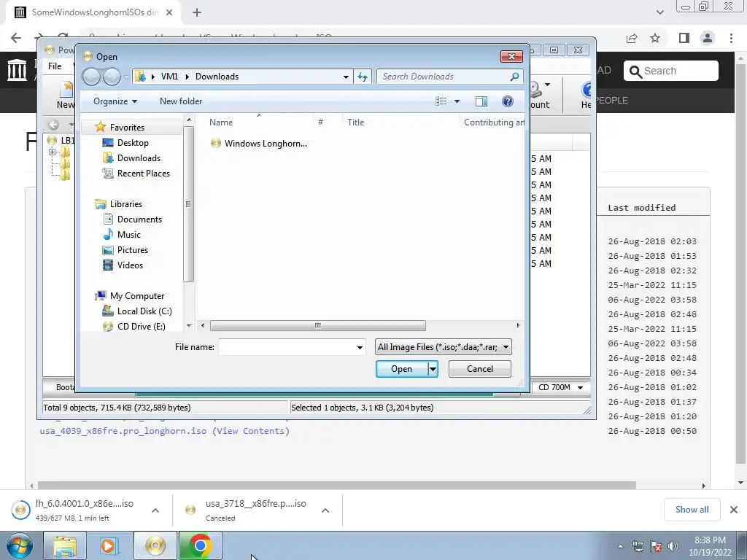Open Recent Places in Favorites
Image resolution: width=747 pixels, height=560 pixels.
click(x=136, y=174)
